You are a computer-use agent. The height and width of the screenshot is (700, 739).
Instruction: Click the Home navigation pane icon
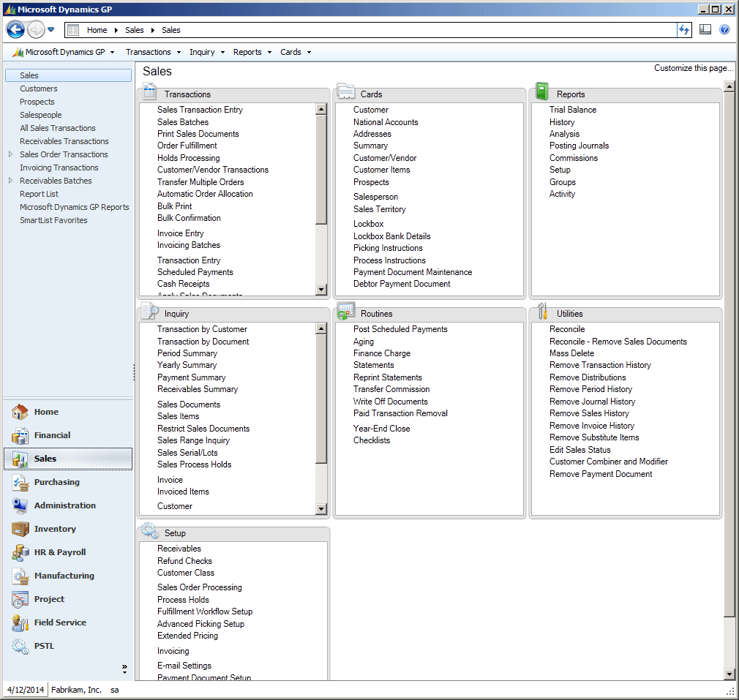click(x=20, y=412)
